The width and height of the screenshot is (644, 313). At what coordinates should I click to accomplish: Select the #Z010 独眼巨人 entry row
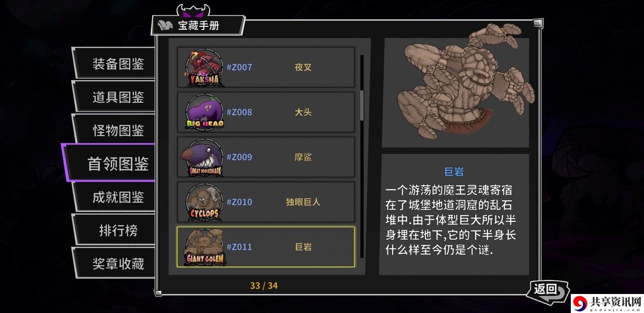(x=266, y=202)
